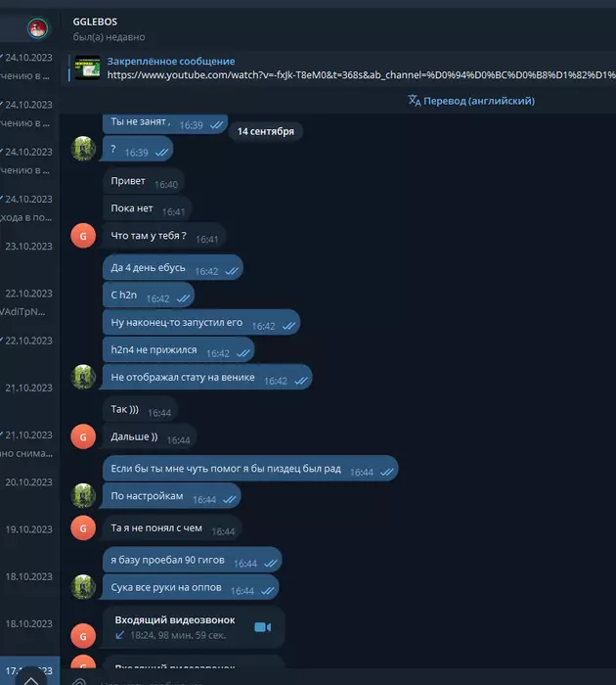The height and width of the screenshot is (685, 616).
Task: Click the '14 сентября' date badge
Action: [x=265, y=131]
